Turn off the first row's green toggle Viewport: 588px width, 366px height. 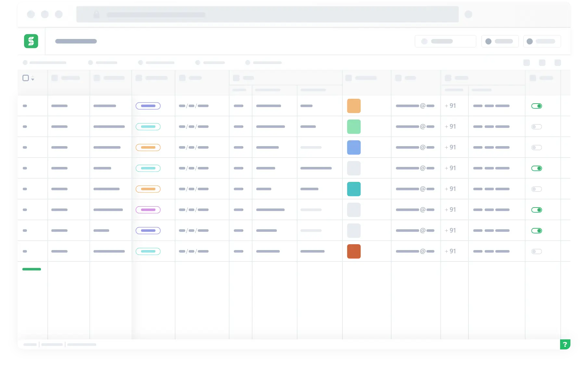(x=536, y=106)
